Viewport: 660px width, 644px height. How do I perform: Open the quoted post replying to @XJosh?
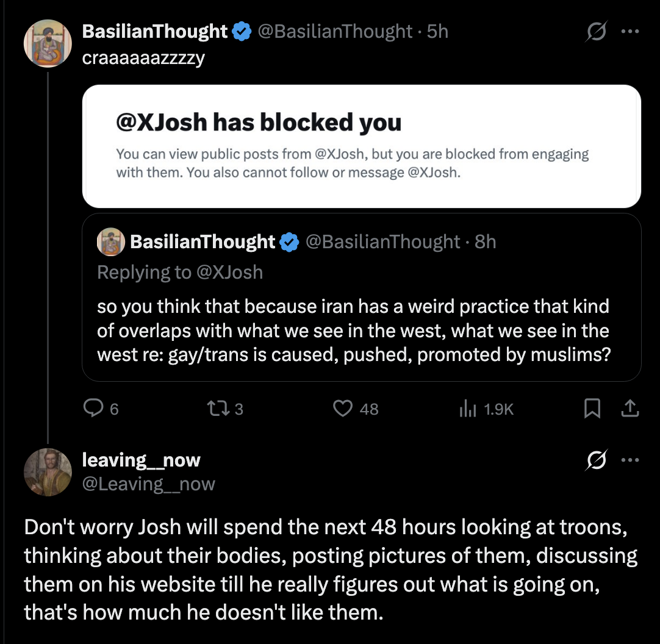362,297
